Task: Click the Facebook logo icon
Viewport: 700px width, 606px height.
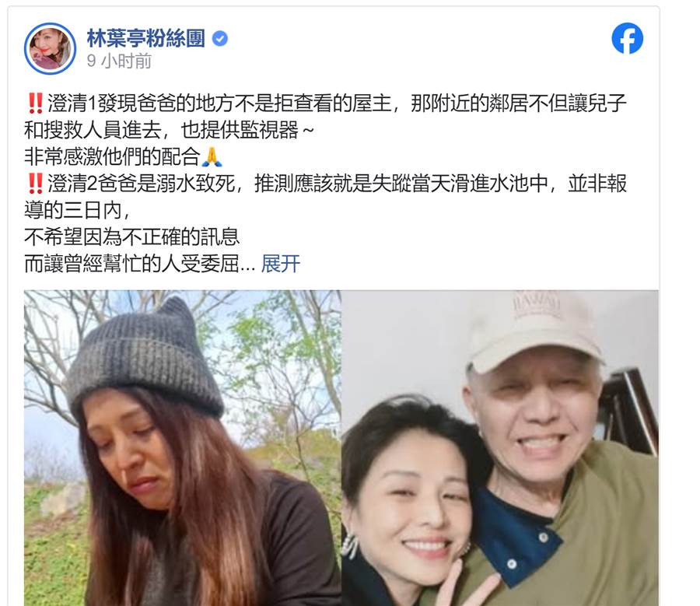Action: [x=627, y=38]
